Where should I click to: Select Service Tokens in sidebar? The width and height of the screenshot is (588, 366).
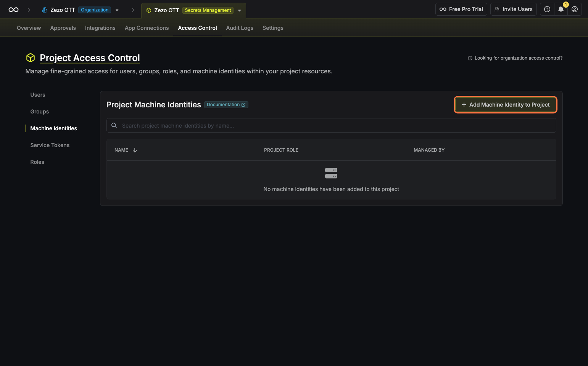click(x=50, y=145)
